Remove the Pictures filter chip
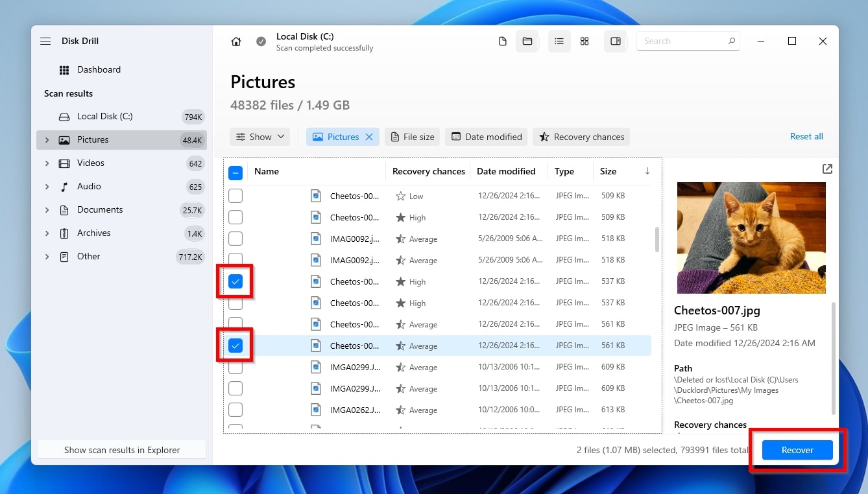 coord(369,137)
